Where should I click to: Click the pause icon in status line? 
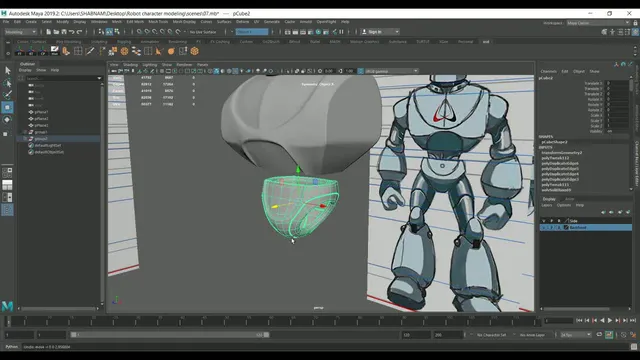[x=342, y=32]
